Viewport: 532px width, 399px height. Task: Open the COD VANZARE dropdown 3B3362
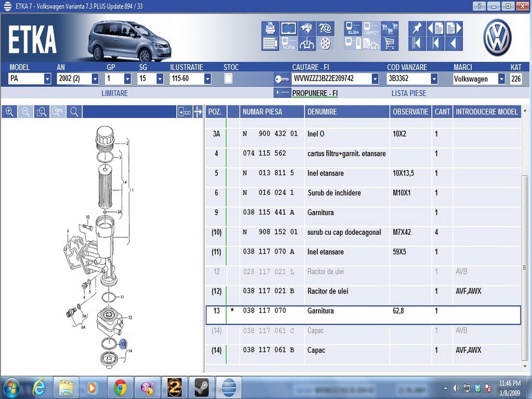(x=434, y=79)
